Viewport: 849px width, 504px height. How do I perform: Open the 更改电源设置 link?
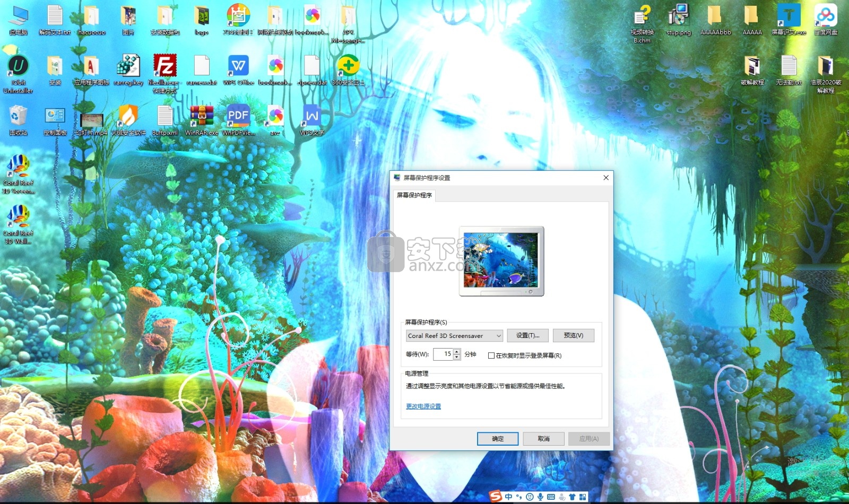[x=423, y=406]
